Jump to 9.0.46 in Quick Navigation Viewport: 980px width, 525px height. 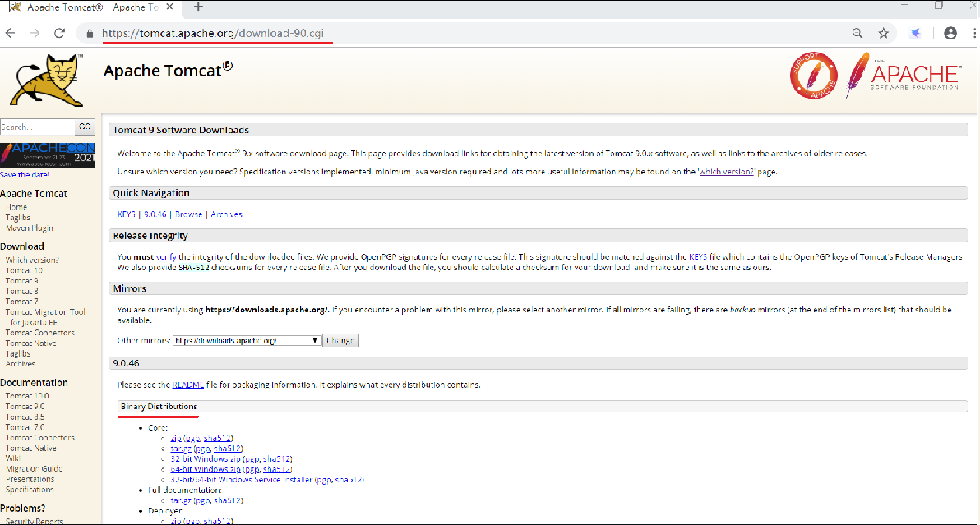click(155, 214)
